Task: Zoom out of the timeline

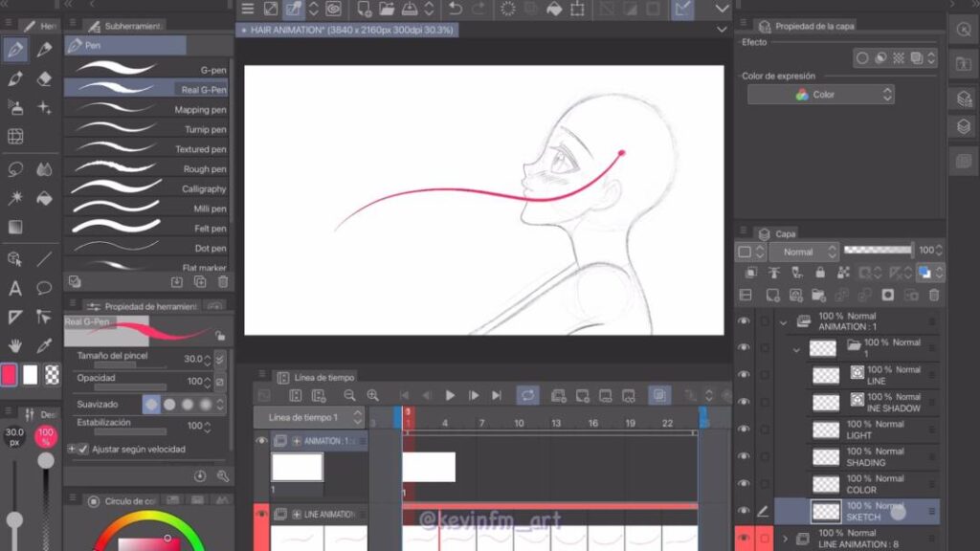Action: click(349, 395)
